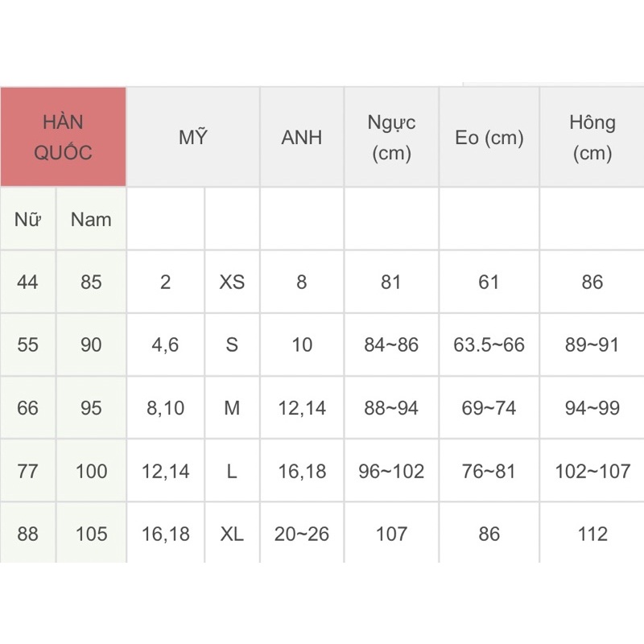Click the HÀN QUỐC red header cell
Image resolution: width=644 pixels, height=644 pixels.
click(x=63, y=137)
